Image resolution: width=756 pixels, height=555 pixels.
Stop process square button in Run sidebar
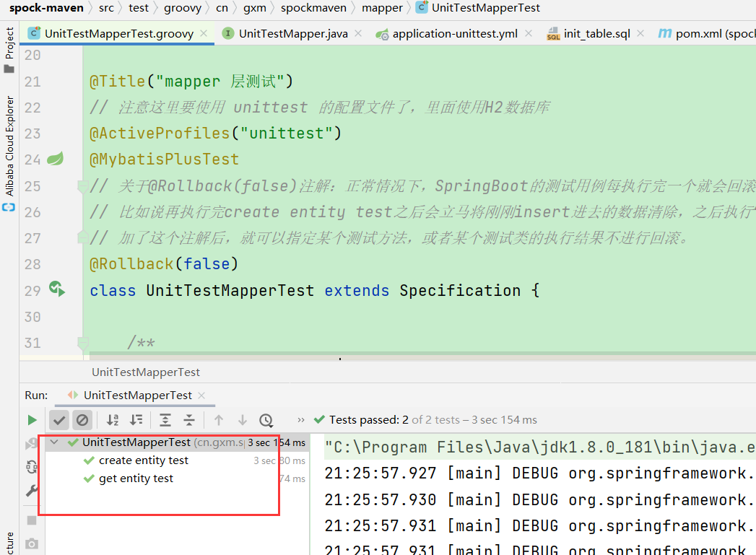[x=32, y=520]
